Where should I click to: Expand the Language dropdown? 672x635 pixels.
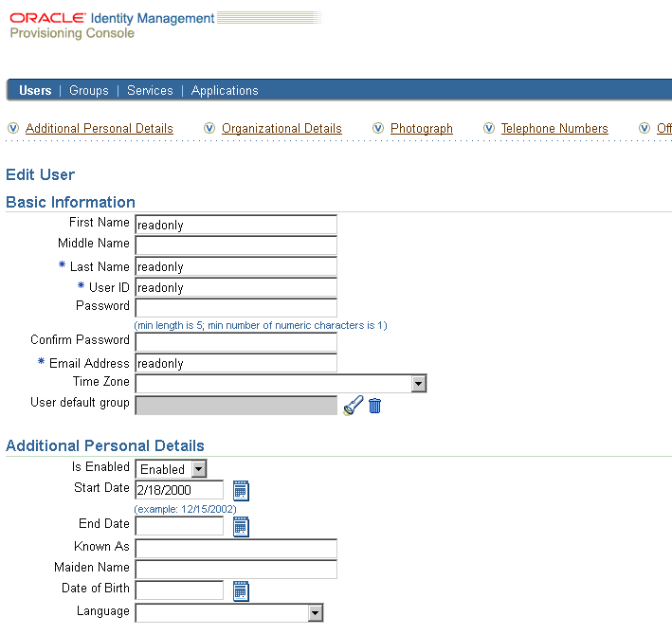tap(316, 613)
